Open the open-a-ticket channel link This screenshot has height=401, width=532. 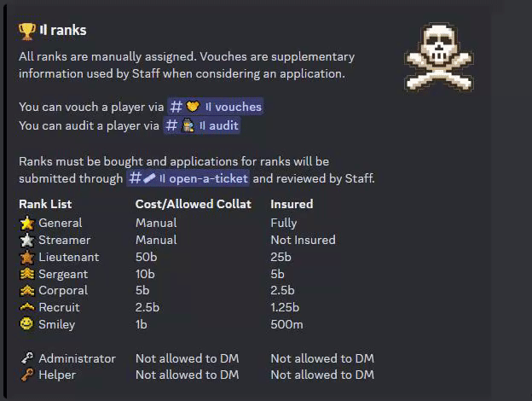(188, 178)
